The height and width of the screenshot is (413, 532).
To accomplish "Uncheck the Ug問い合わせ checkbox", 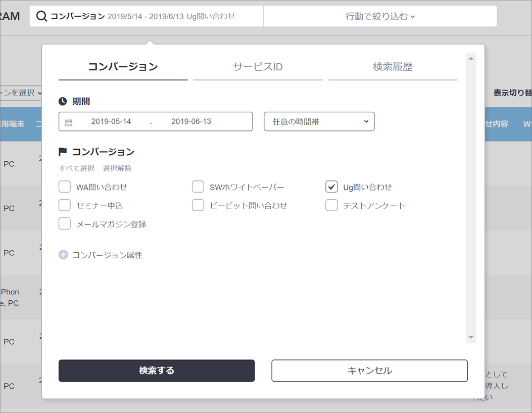I will tap(331, 187).
